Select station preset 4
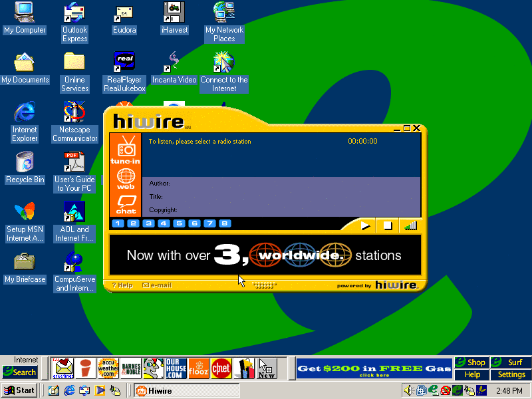 click(164, 223)
